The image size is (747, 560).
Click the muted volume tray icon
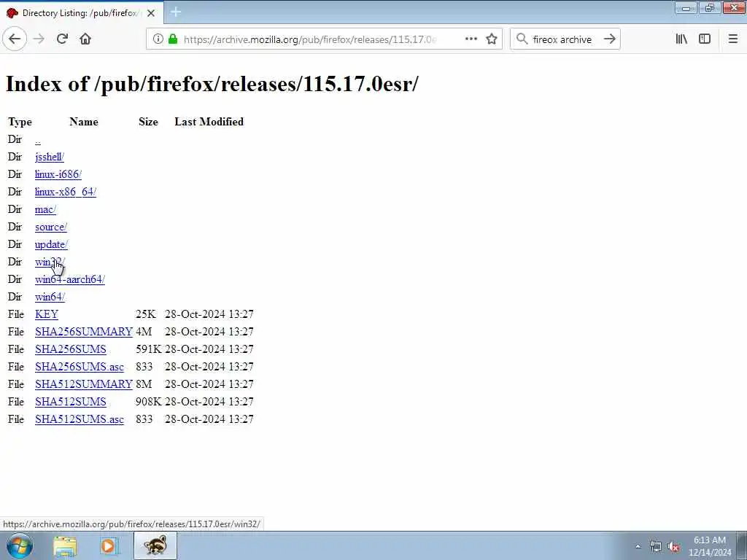tap(673, 547)
